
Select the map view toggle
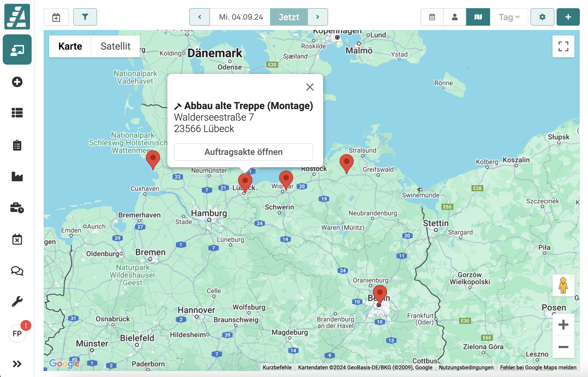click(x=478, y=17)
